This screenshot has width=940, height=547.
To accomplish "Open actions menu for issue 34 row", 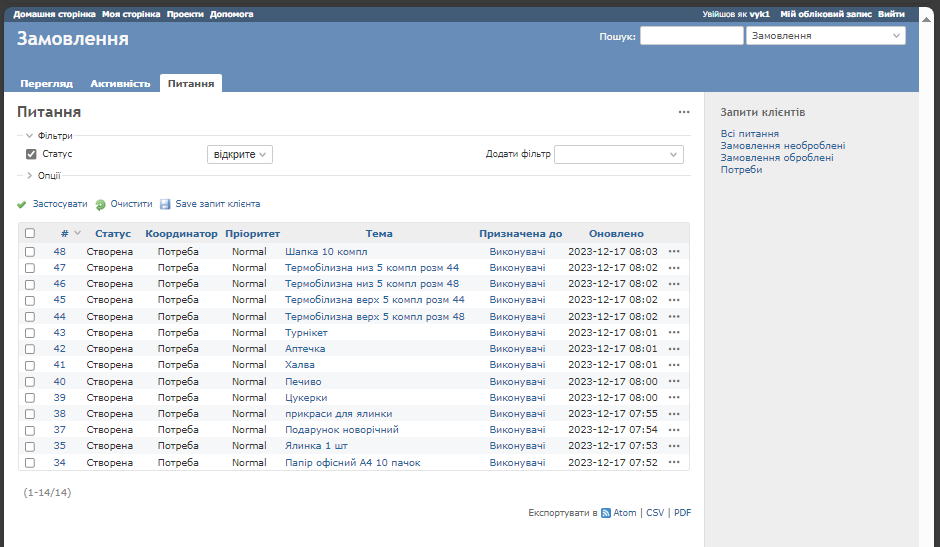I will pos(674,463).
